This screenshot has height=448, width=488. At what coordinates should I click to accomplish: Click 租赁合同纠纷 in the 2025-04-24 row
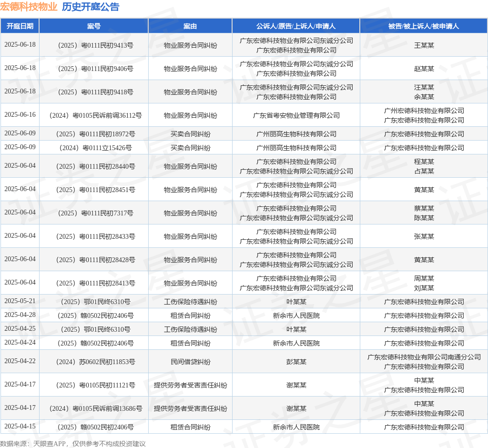click(x=191, y=344)
